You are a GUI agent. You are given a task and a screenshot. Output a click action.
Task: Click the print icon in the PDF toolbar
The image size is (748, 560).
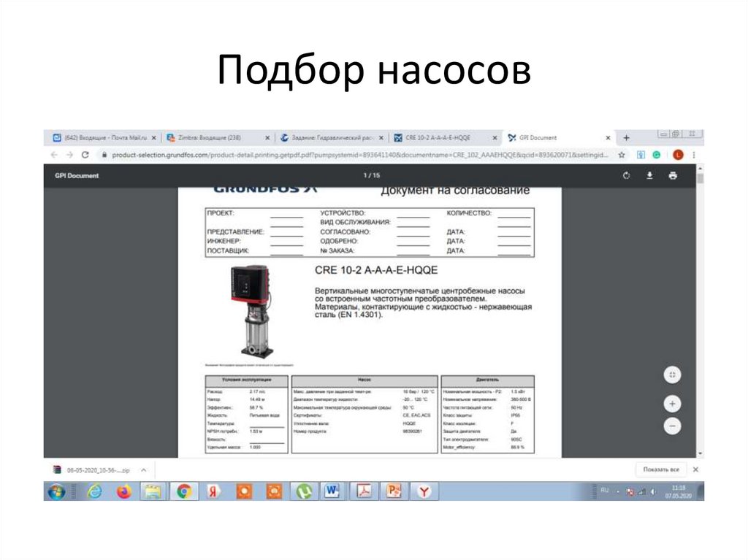coord(673,176)
